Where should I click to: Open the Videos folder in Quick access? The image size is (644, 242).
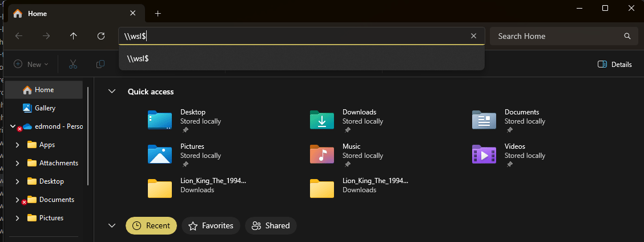pyautogui.click(x=509, y=155)
